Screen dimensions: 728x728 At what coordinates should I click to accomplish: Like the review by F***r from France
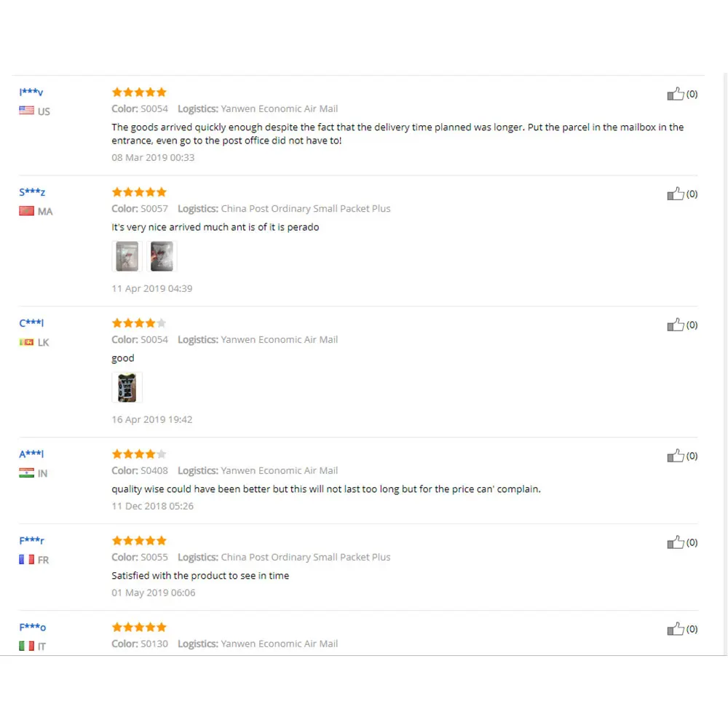676,542
